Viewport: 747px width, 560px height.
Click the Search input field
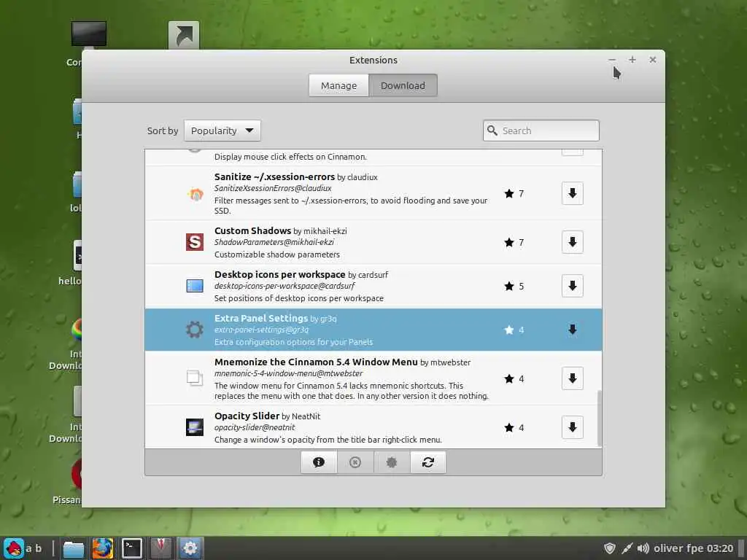click(x=541, y=131)
